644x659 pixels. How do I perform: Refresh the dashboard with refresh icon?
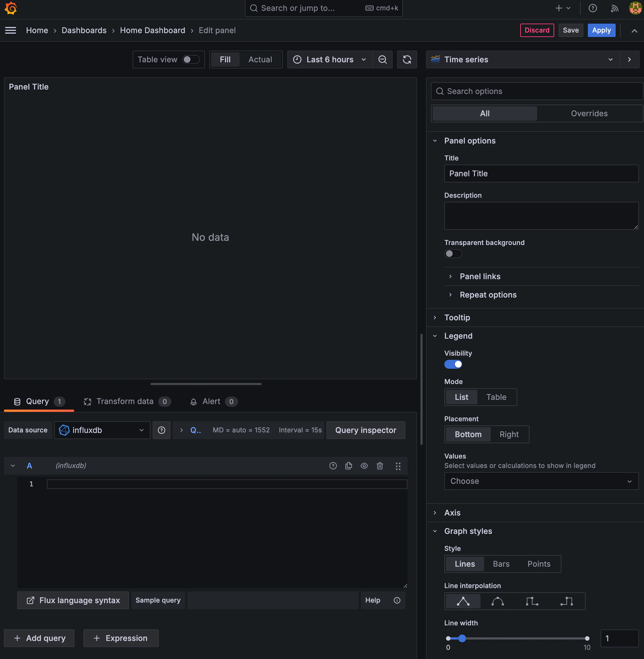[x=407, y=60]
